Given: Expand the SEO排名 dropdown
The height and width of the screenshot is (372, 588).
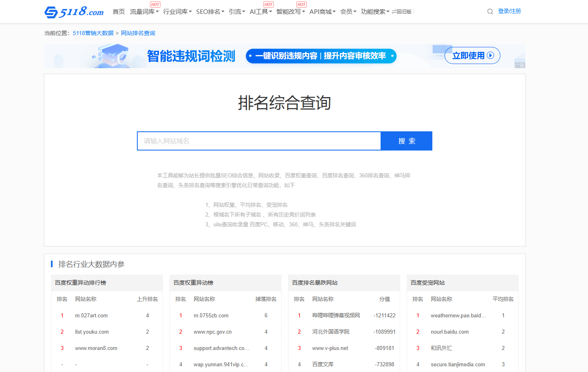Looking at the screenshot, I should click(x=208, y=11).
